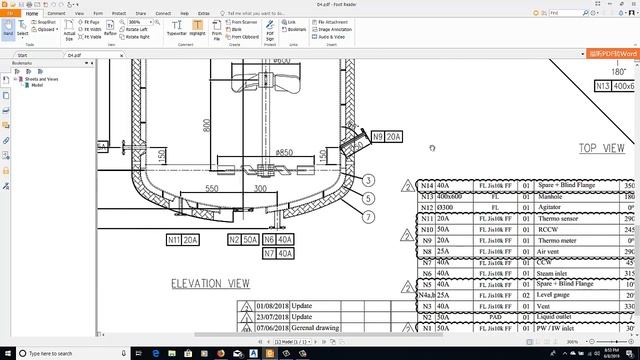Open PDF Sign tool

(x=270, y=30)
